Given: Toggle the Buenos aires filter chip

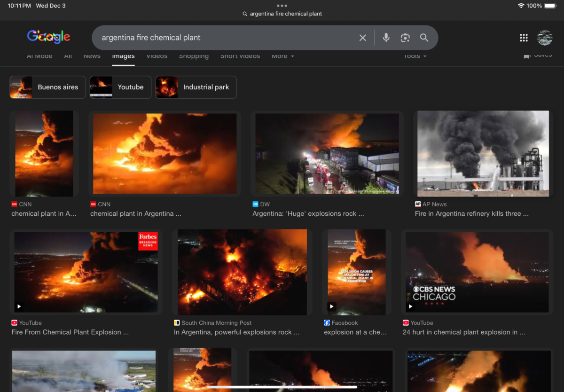Looking at the screenshot, I should pos(47,87).
